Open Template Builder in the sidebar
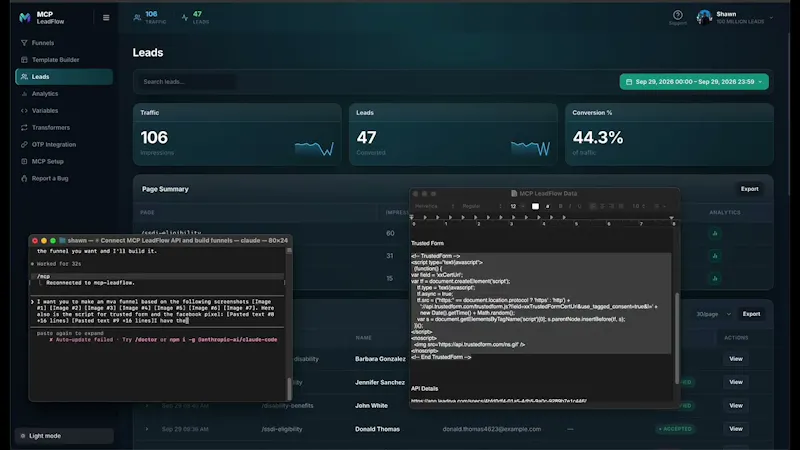Screen dimensions: 800x450 point(64,60)
